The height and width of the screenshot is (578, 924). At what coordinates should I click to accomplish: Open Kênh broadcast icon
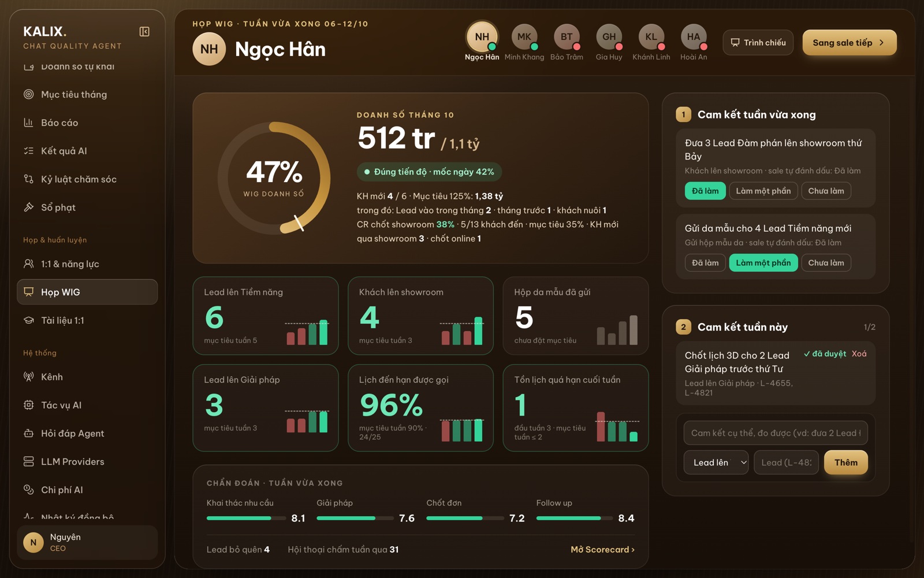coord(28,377)
